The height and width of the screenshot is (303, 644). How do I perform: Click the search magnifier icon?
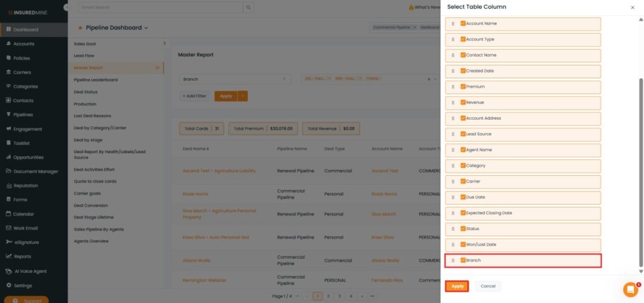[x=249, y=8]
